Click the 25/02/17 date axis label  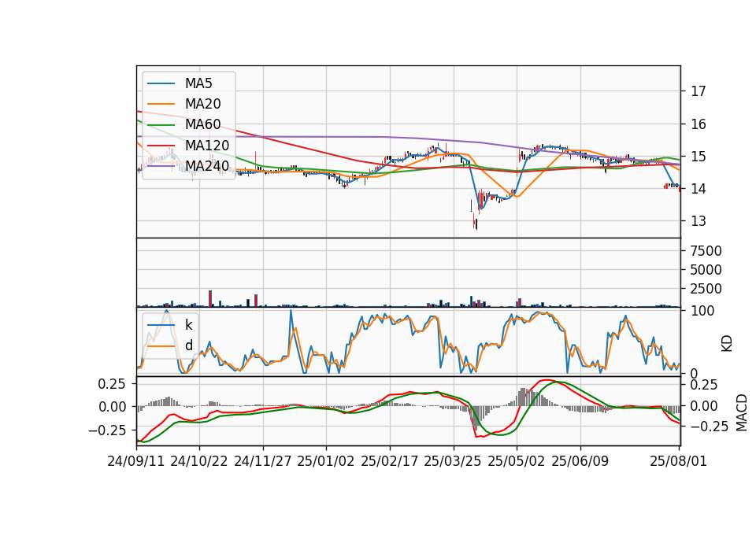pos(390,461)
